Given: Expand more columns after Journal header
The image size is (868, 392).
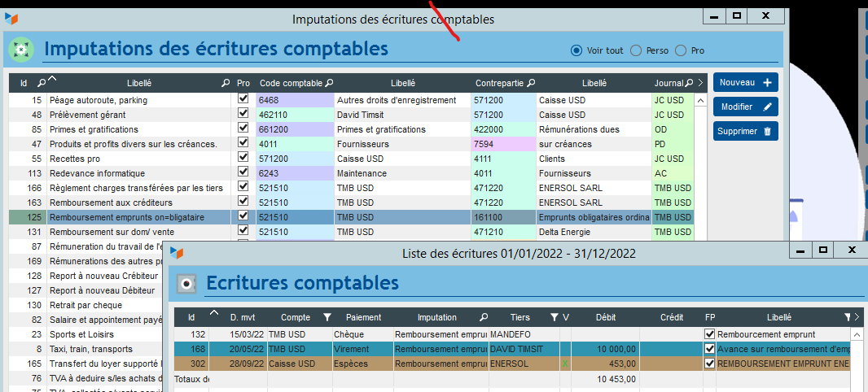Looking at the screenshot, I should [700, 83].
